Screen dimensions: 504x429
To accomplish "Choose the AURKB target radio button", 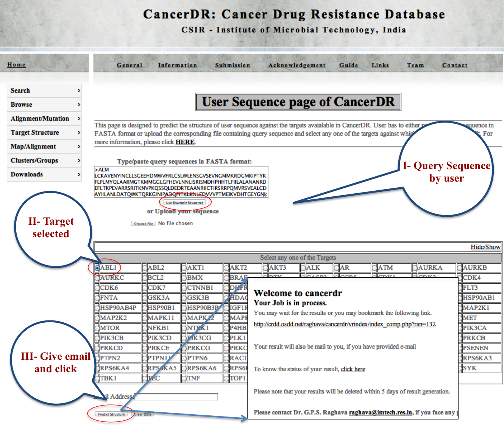I will click(x=460, y=268).
